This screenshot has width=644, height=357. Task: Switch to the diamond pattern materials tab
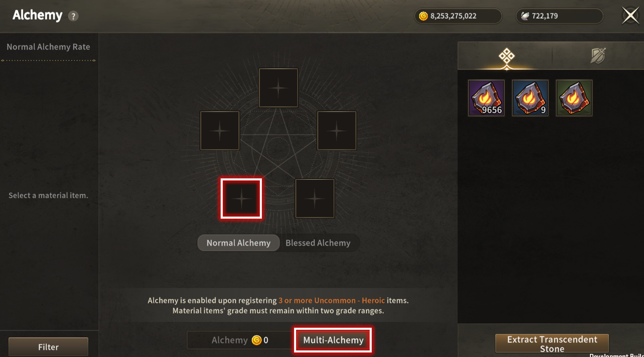[506, 56]
